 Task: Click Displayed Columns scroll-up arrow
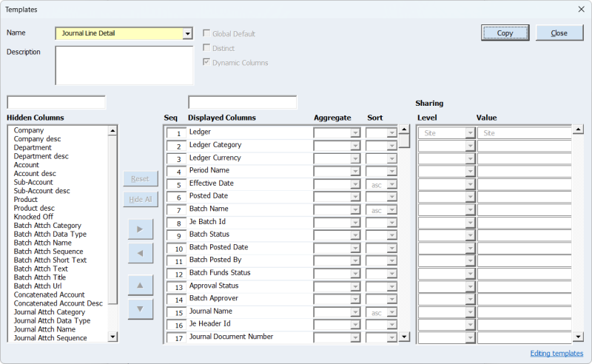[404, 129]
